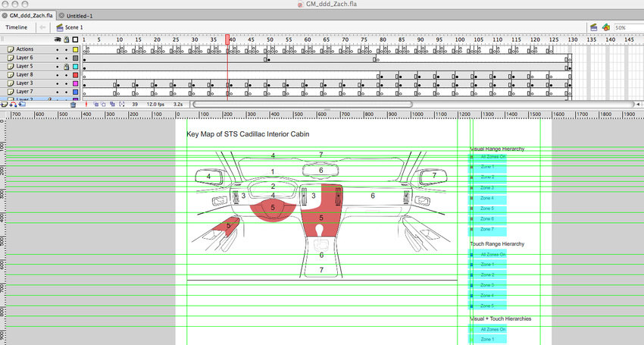Click the outline square column header
The width and height of the screenshot is (644, 345).
(x=75, y=40)
